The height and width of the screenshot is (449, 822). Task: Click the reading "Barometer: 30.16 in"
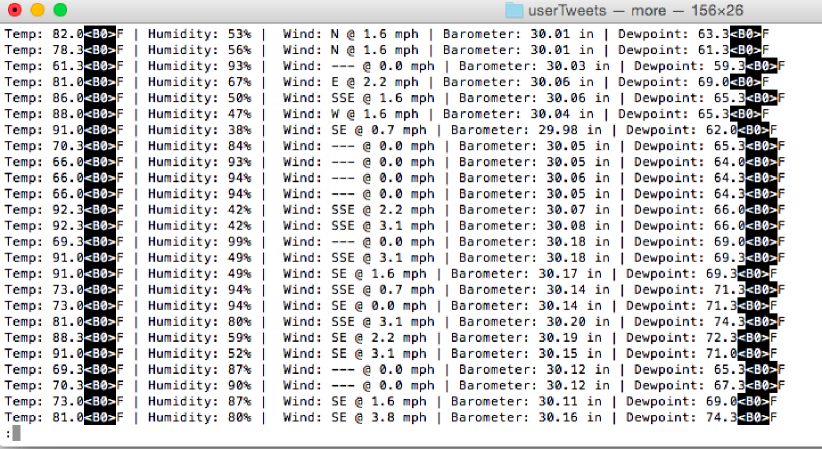click(x=526, y=418)
